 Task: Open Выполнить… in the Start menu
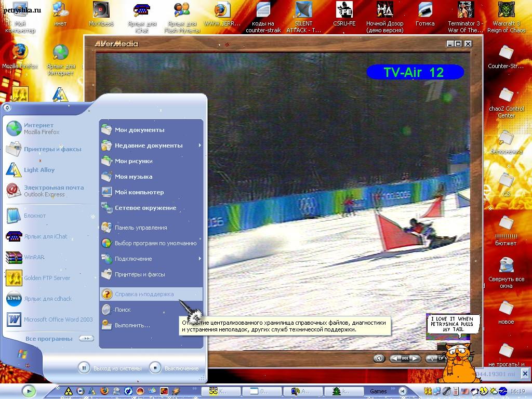(x=151, y=325)
